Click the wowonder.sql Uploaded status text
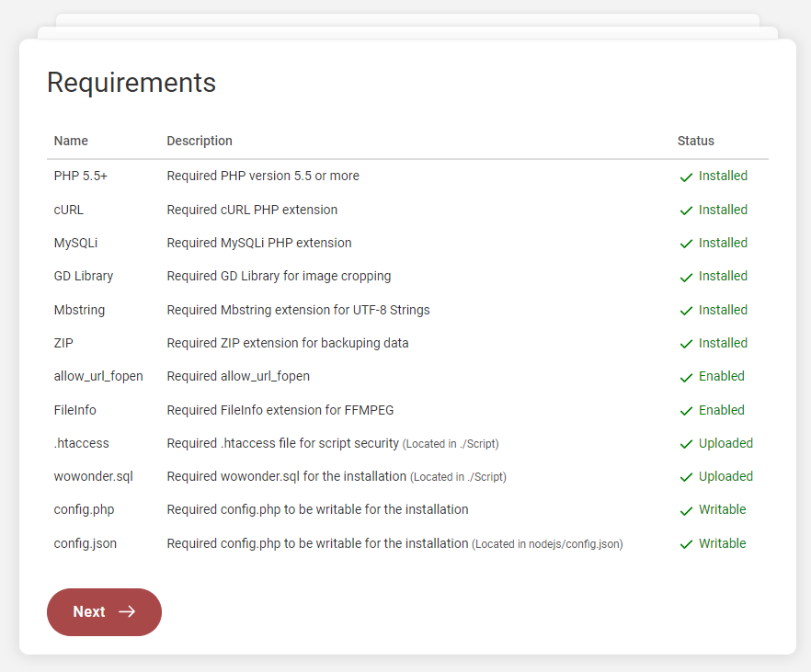811x672 pixels. click(725, 476)
